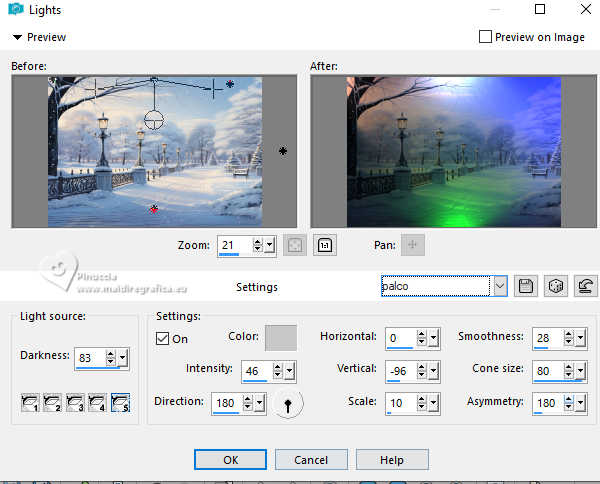The image size is (600, 484).
Task: Click the Intensity stepper arrows
Action: 277,371
